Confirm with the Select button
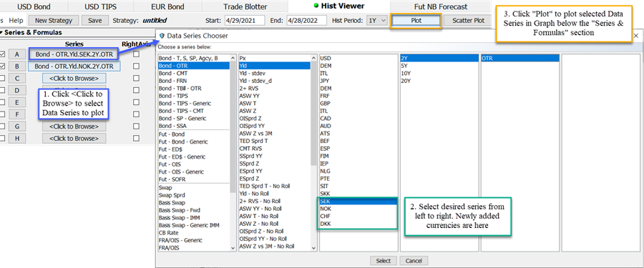This screenshot has height=268, width=644. click(x=384, y=261)
